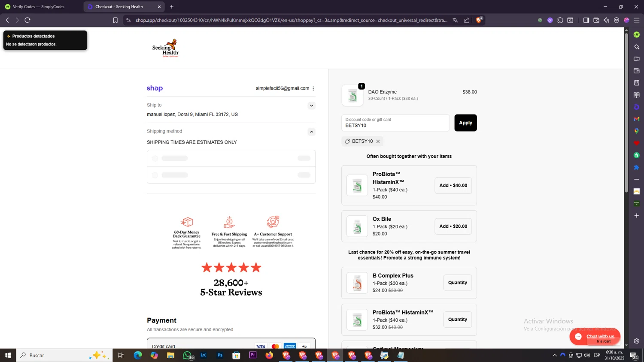The image size is (644, 362).
Task: Click the browser address bar URL
Action: pyautogui.click(x=291, y=20)
